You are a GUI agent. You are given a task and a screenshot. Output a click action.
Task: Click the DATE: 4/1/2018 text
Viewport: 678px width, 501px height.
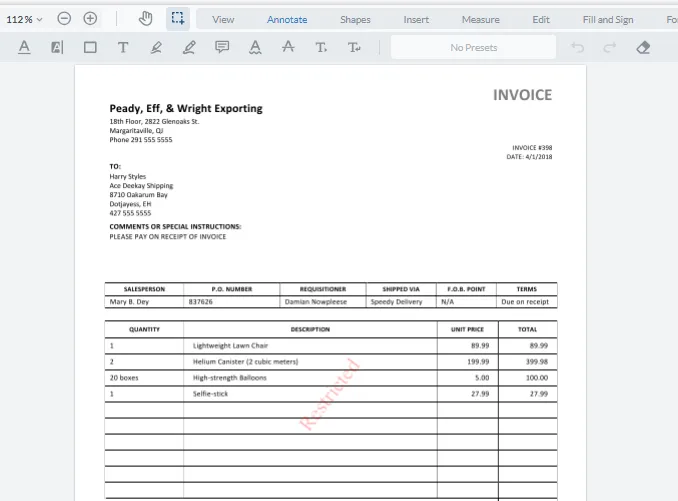(529, 157)
